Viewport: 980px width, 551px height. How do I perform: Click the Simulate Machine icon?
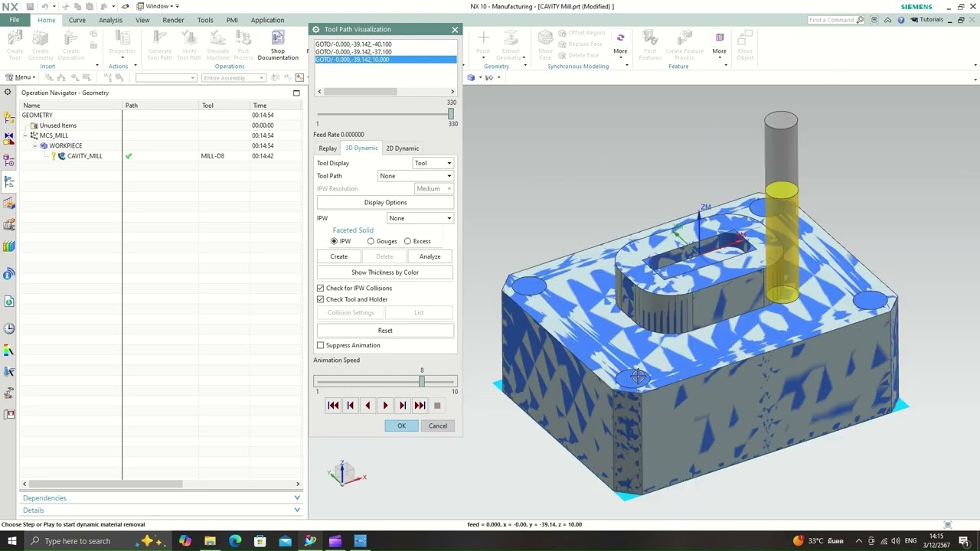click(217, 37)
